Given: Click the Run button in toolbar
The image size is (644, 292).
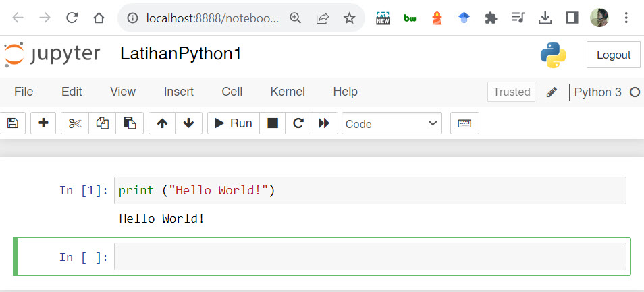Looking at the screenshot, I should point(234,123).
